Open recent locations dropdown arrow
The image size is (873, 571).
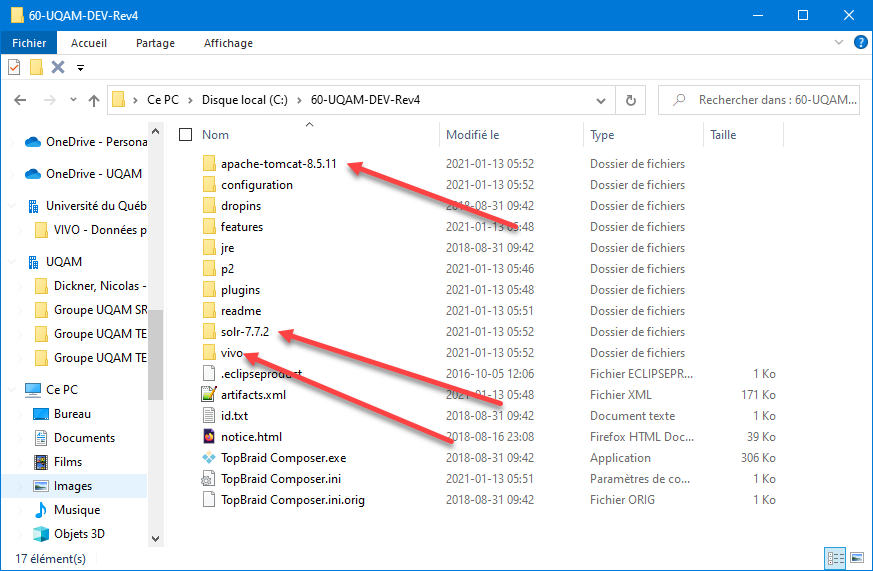pyautogui.click(x=73, y=100)
